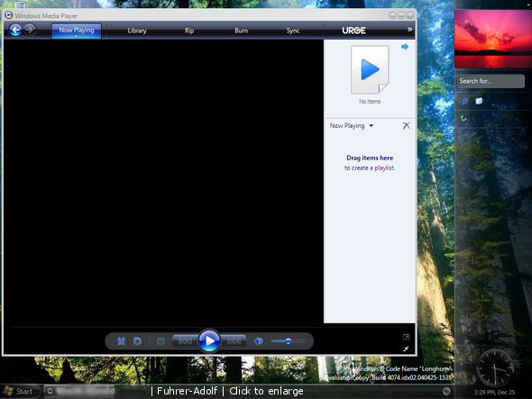This screenshot has height=399, width=532.
Task: Expand the hidden tabs chevron after URGE
Action: click(x=410, y=30)
